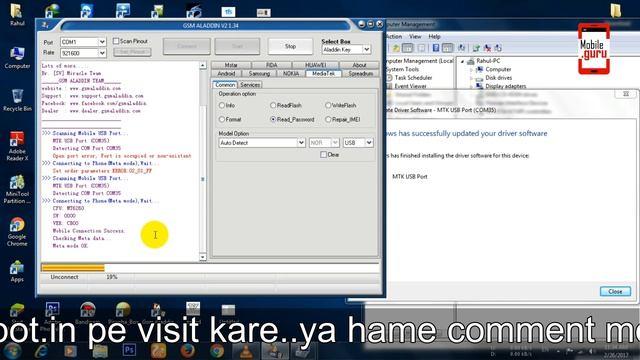Open the NOR flash type dropdown
This screenshot has width=640, height=360.
(x=335, y=143)
